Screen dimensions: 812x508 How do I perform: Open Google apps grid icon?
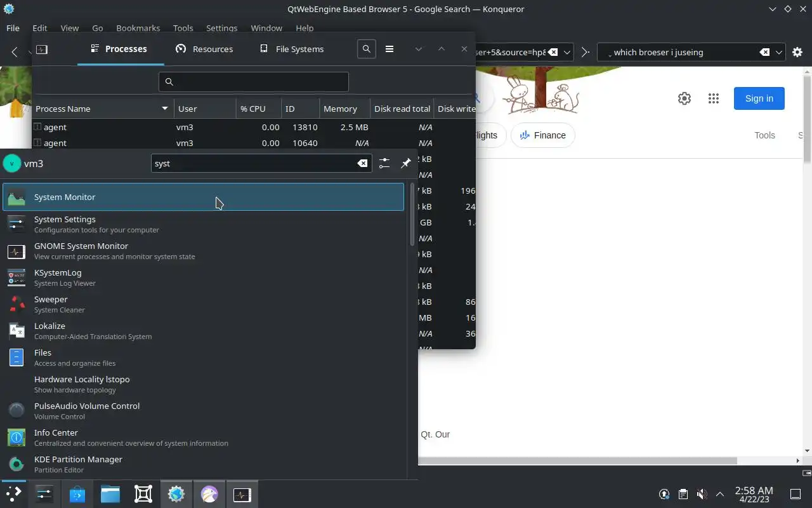tap(714, 98)
